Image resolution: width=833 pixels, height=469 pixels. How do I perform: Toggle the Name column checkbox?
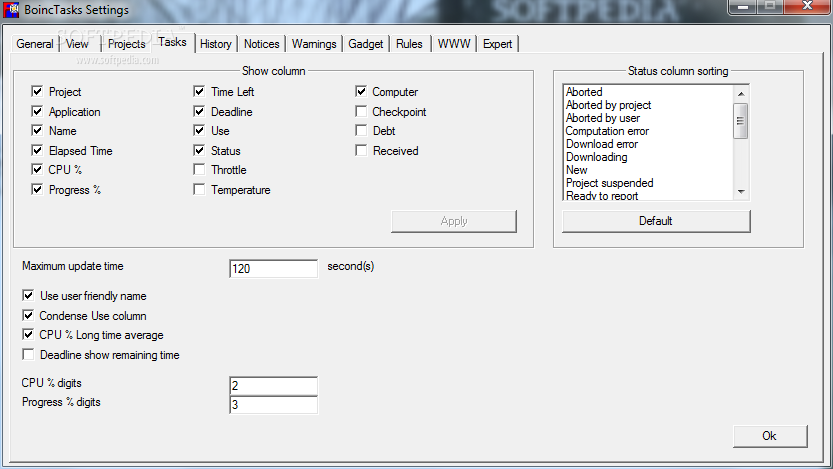pyautogui.click(x=37, y=130)
